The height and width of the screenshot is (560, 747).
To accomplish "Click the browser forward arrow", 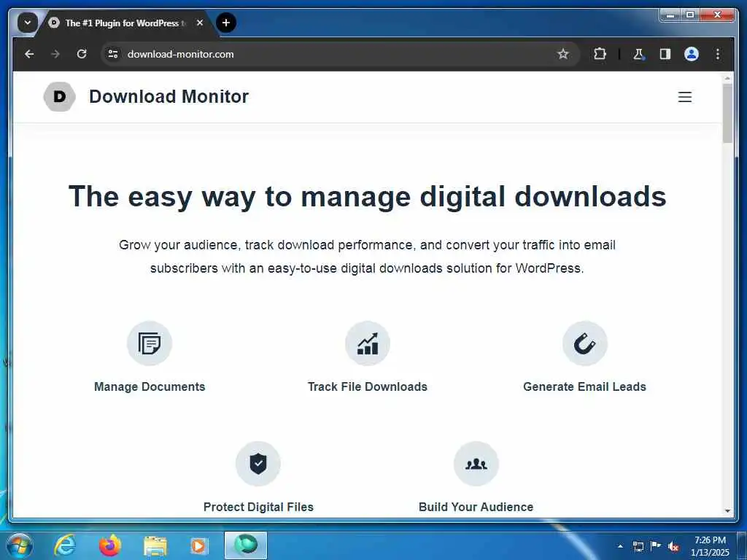I will tap(55, 54).
